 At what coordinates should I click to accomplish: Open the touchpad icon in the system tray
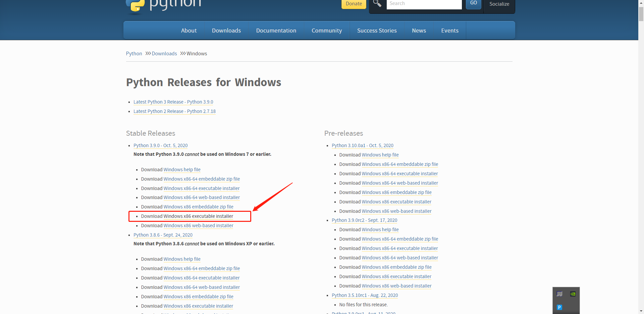point(559,294)
